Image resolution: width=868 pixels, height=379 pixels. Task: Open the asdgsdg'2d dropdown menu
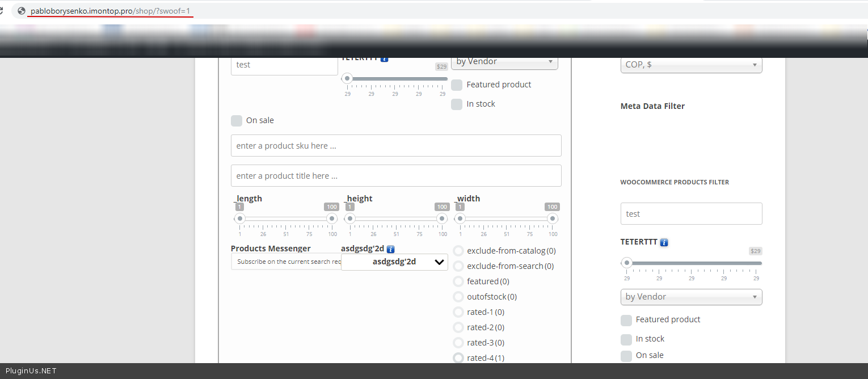(394, 262)
